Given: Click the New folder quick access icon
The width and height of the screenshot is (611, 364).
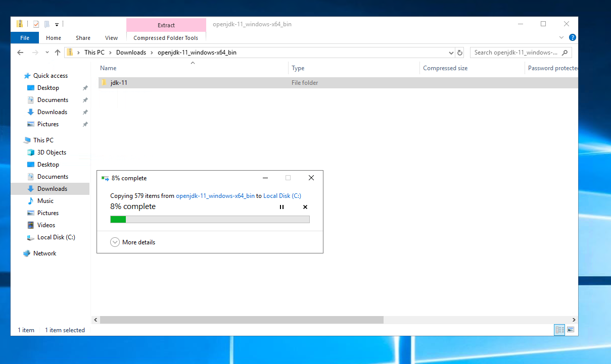Looking at the screenshot, I should [46, 24].
